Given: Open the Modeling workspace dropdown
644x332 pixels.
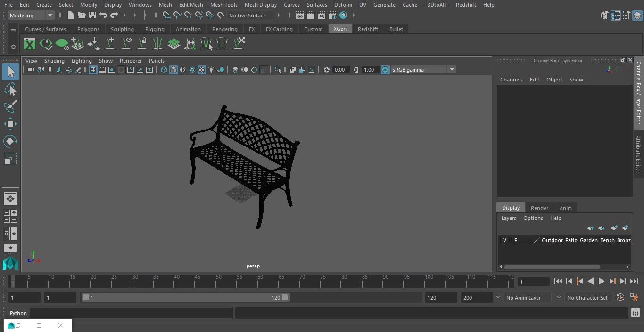Looking at the screenshot, I should pyautogui.click(x=31, y=16).
